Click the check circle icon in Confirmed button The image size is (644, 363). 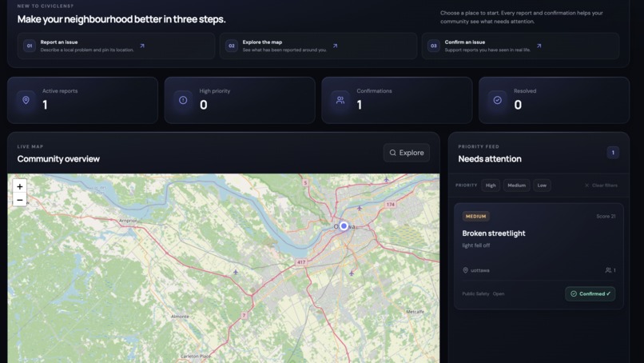coord(574,293)
